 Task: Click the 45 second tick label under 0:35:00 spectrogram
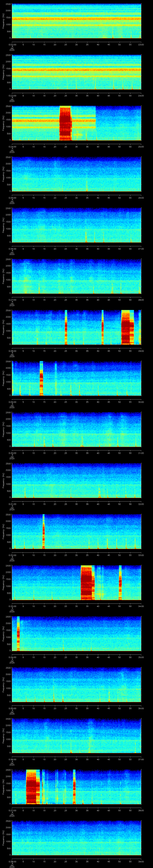tap(109, 708)
